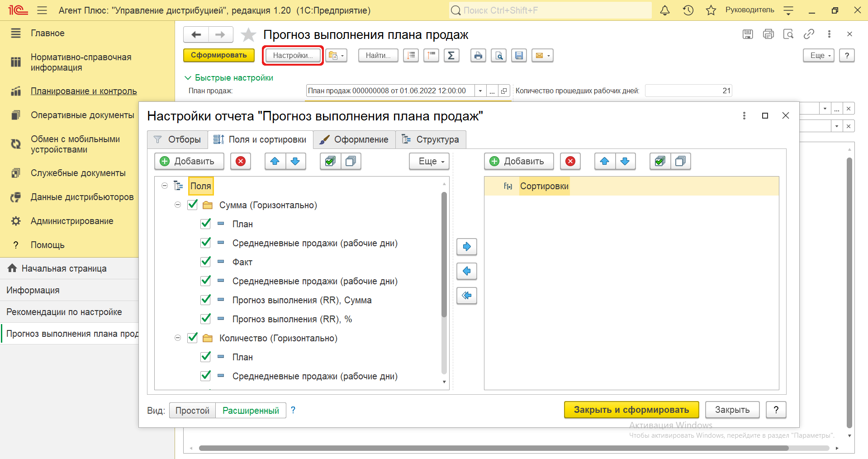The width and height of the screenshot is (868, 459).
Task: Open Руководитель settings dropdown icon
Action: pos(788,10)
